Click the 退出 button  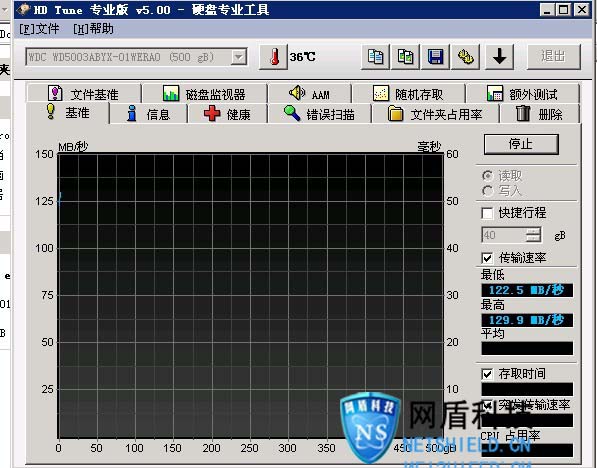[x=553, y=57]
